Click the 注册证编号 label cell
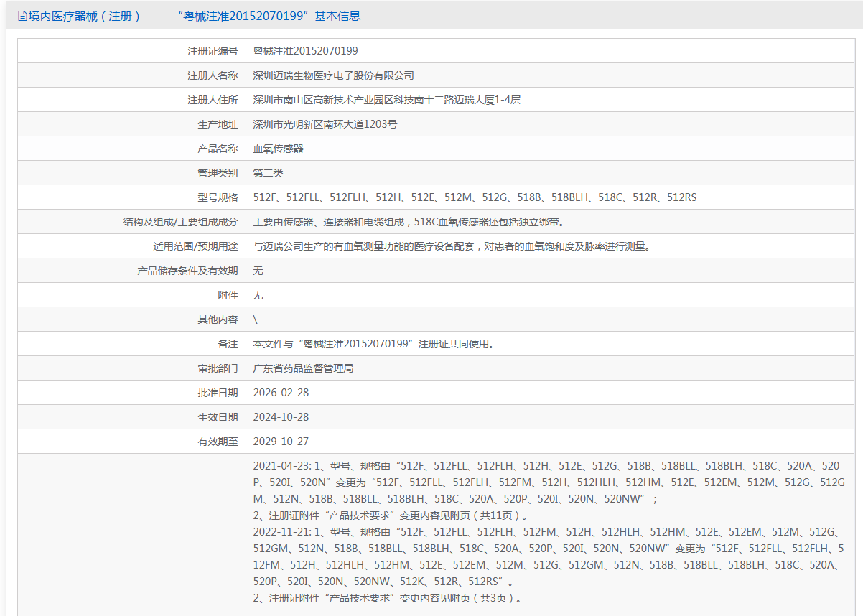The height and width of the screenshot is (616, 863). [132, 51]
